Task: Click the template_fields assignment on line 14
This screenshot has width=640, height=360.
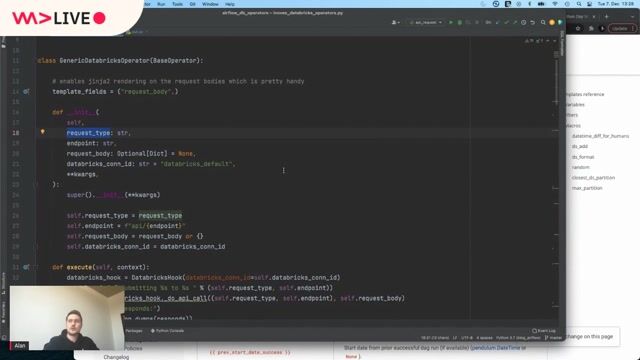Action: pyautogui.click(x=115, y=92)
